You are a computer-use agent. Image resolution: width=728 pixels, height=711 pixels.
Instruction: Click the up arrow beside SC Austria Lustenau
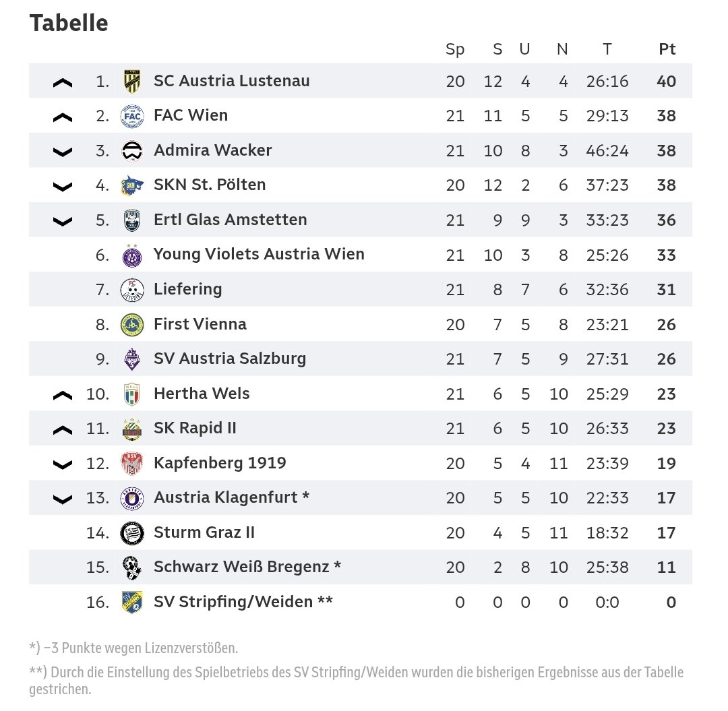(x=62, y=82)
